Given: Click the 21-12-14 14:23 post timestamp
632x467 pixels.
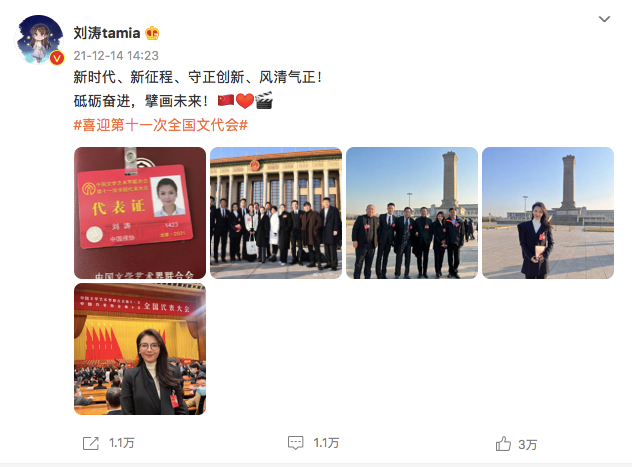Looking at the screenshot, I should pyautogui.click(x=116, y=56).
